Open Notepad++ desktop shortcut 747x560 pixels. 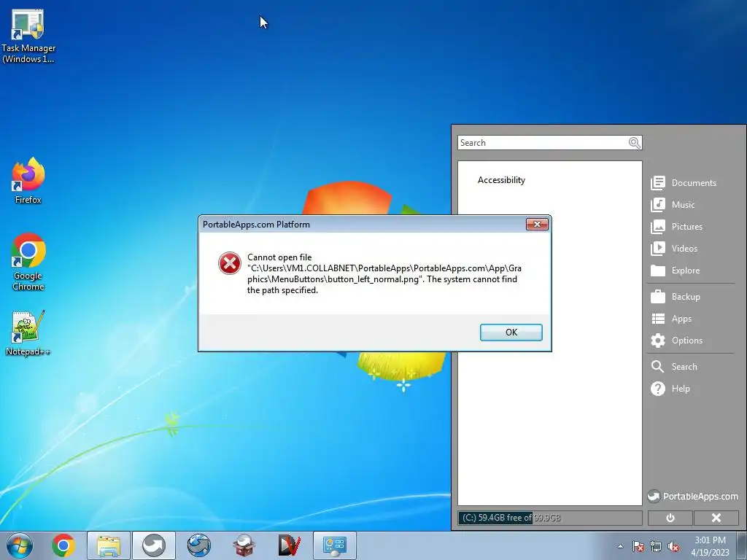point(28,333)
